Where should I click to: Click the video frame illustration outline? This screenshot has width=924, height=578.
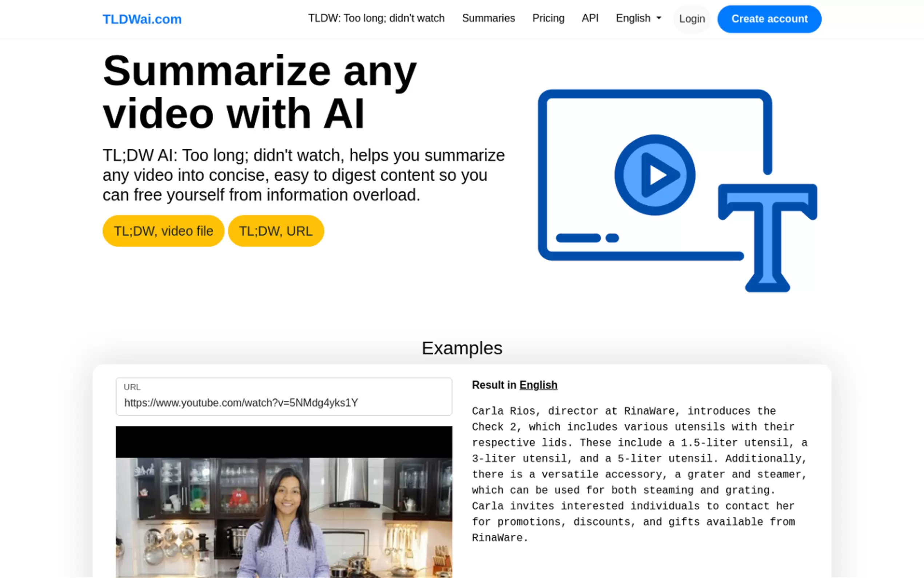(543, 172)
